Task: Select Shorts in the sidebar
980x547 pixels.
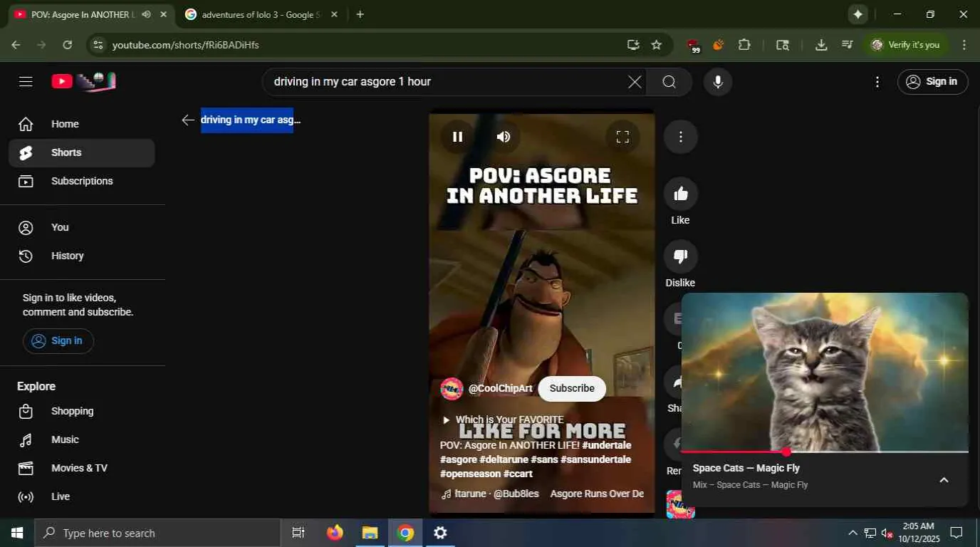Action: click(82, 152)
